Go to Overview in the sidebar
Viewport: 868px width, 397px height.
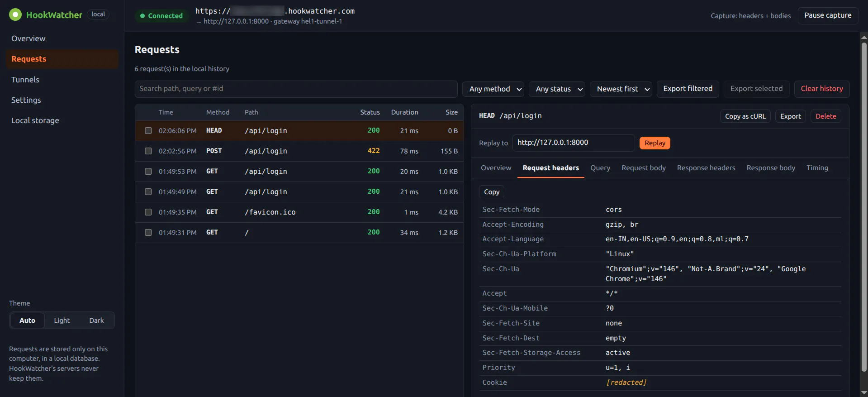tap(62, 38)
